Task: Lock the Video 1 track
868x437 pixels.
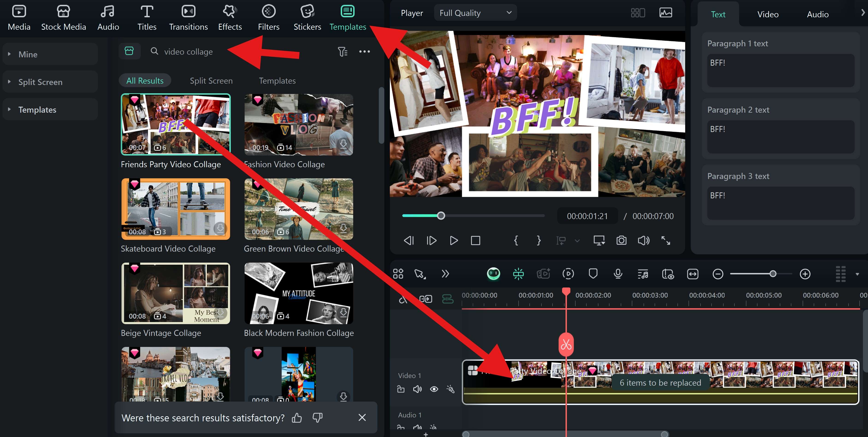Action: click(x=401, y=389)
